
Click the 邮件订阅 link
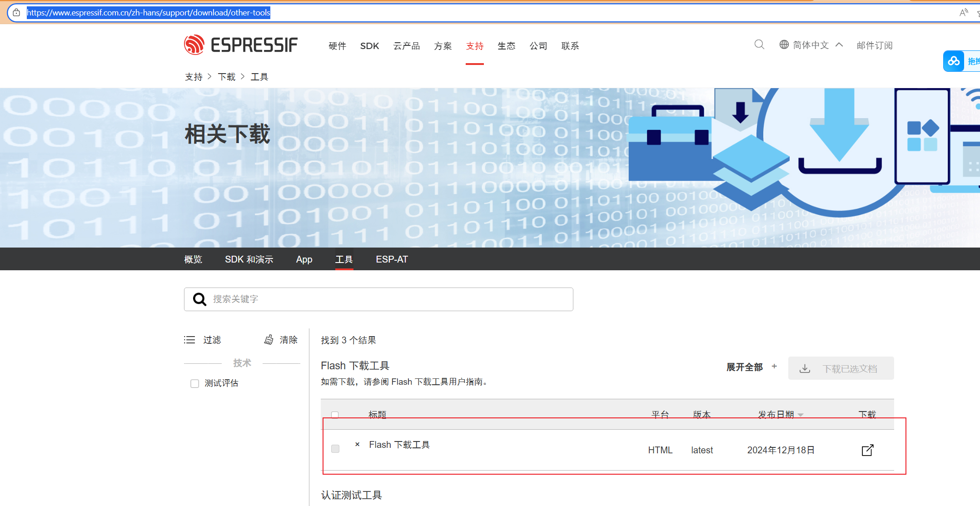point(875,45)
